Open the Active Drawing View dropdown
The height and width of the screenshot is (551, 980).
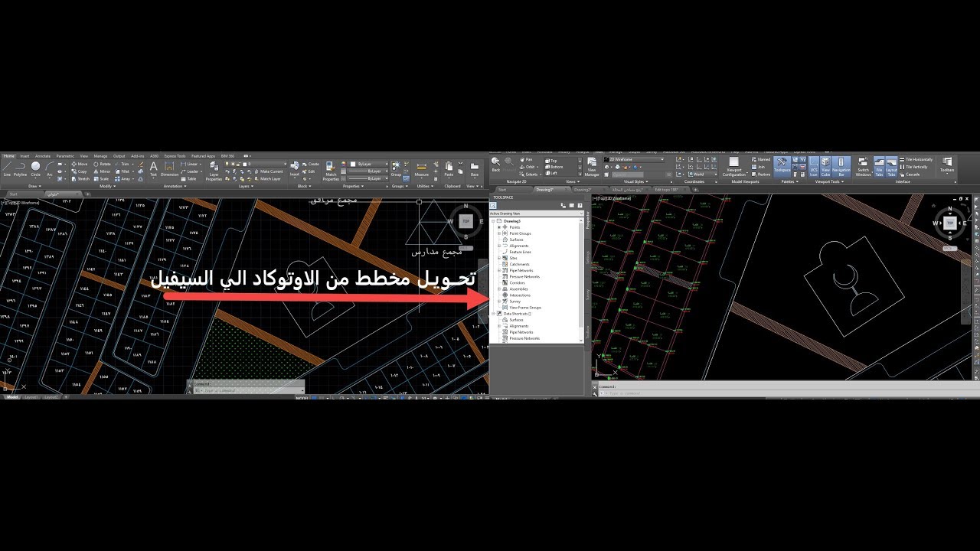[536, 214]
